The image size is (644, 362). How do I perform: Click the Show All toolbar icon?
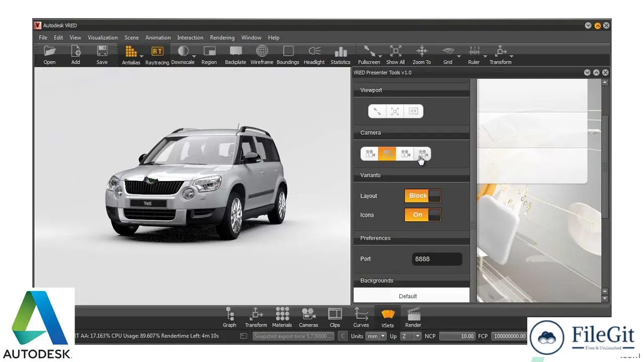tap(395, 55)
